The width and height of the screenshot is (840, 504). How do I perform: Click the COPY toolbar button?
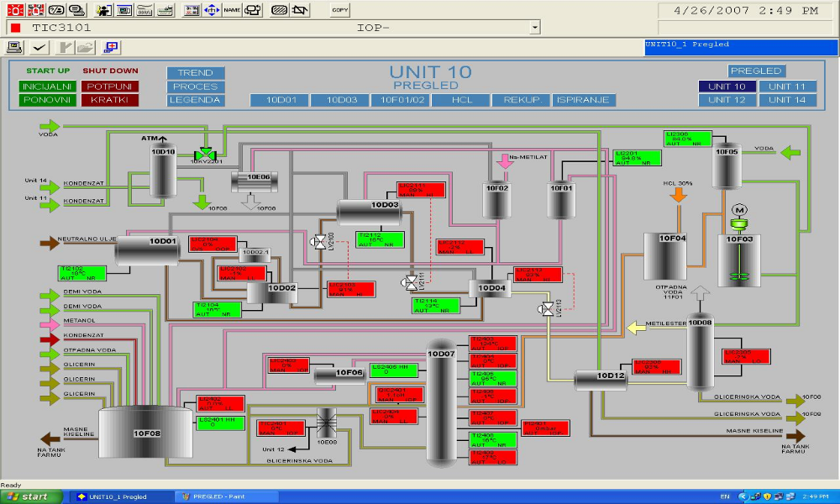click(x=339, y=10)
